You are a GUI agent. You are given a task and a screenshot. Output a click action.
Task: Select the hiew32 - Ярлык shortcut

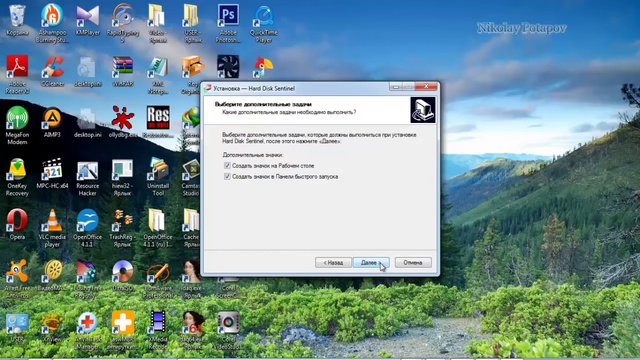coord(122,177)
